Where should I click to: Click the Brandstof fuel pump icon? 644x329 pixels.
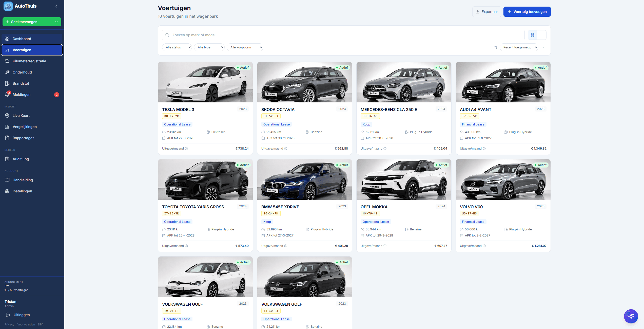click(7, 83)
